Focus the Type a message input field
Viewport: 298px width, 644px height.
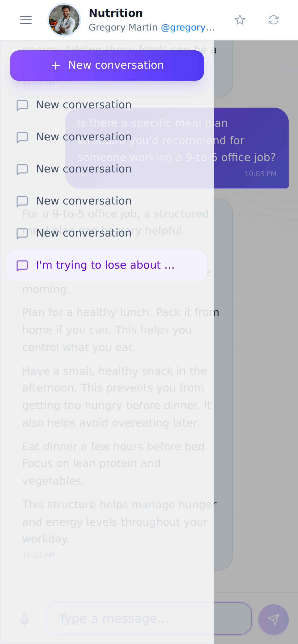(149, 618)
